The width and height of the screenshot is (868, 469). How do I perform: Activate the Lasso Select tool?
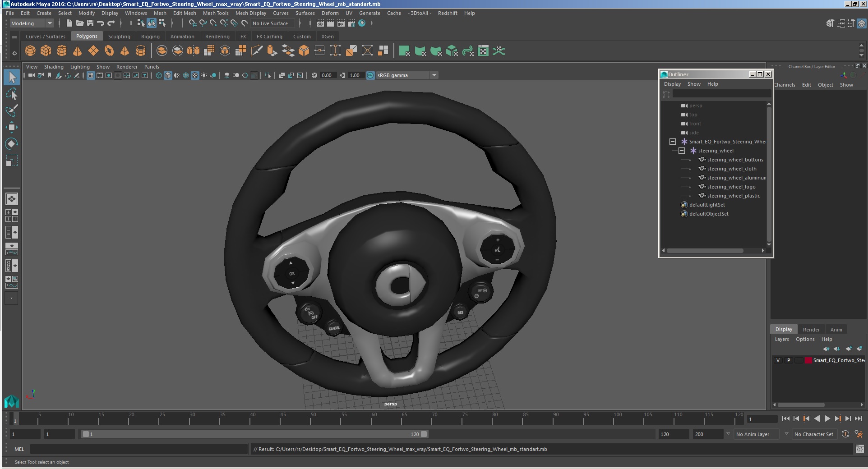(x=12, y=94)
